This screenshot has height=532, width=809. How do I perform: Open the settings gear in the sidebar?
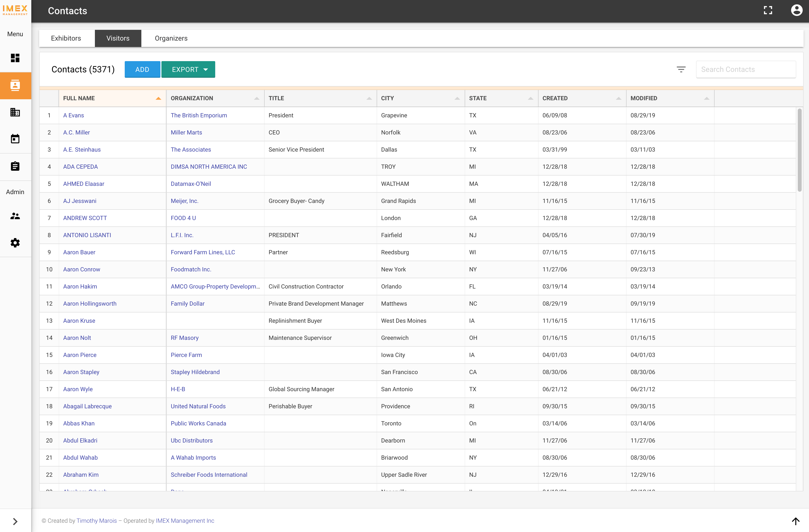tap(15, 243)
